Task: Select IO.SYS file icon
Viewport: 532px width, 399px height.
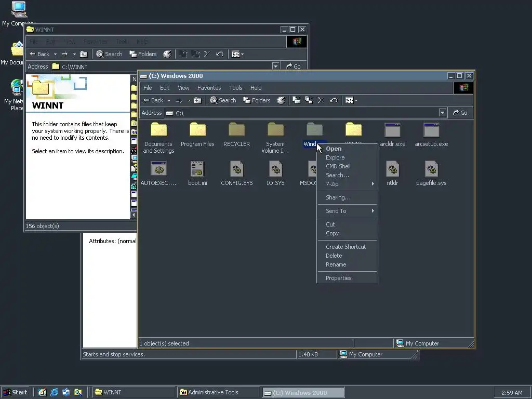Action: coord(275,169)
